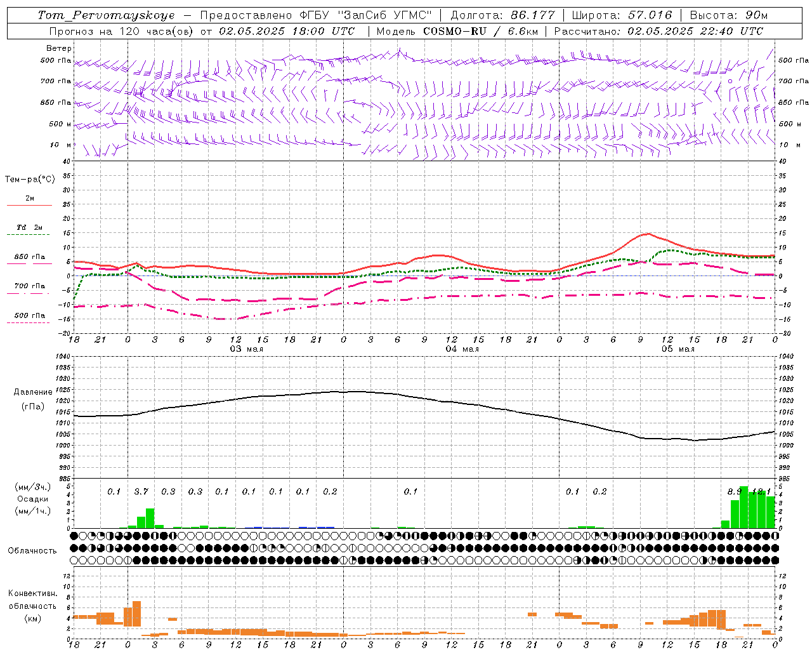Click the 03 мая date label
This screenshot has height=650, width=812.
(246, 349)
